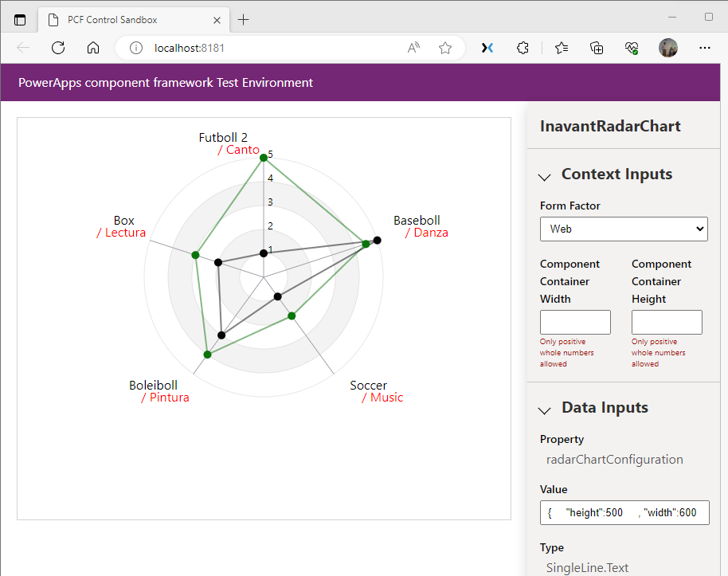Image resolution: width=728 pixels, height=576 pixels.
Task: Open the Collections icon
Action: point(597,48)
